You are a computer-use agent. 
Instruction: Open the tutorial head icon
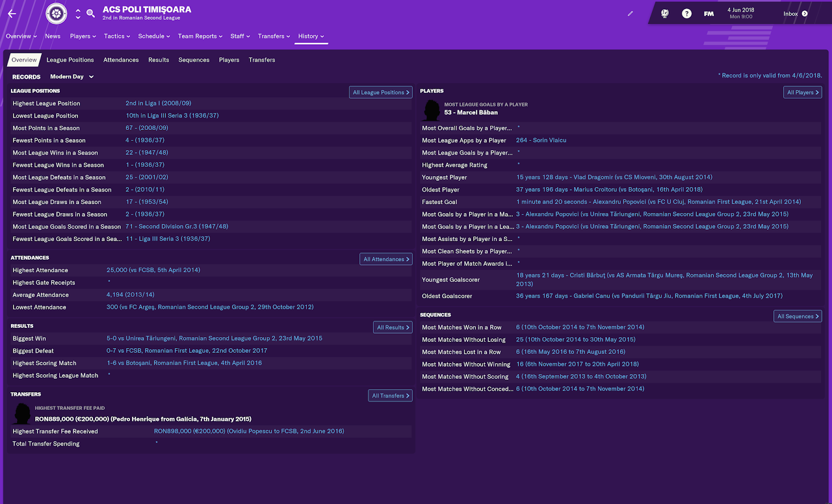point(665,14)
